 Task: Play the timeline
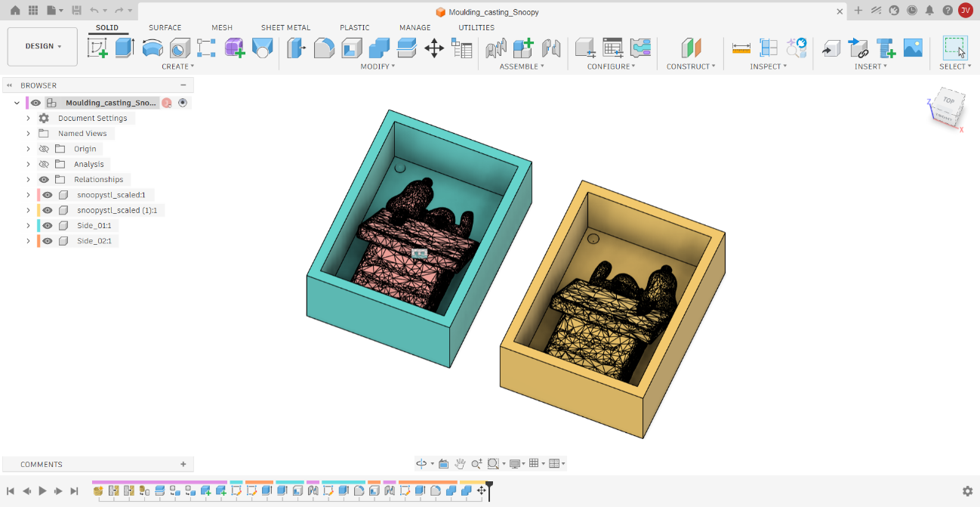[42, 491]
